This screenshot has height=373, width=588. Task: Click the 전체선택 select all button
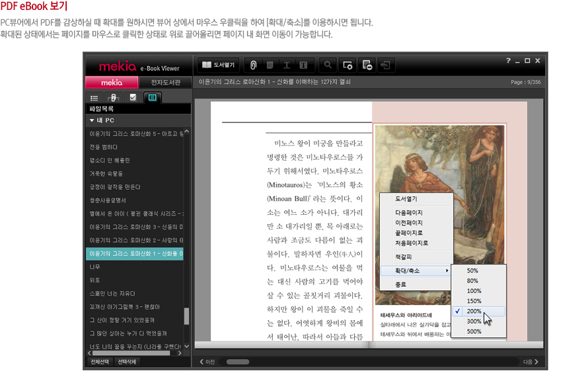(x=100, y=362)
